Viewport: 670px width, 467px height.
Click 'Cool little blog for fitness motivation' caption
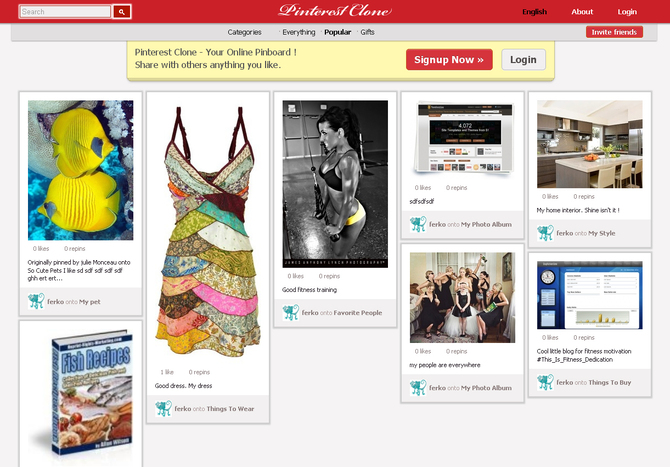tap(584, 355)
